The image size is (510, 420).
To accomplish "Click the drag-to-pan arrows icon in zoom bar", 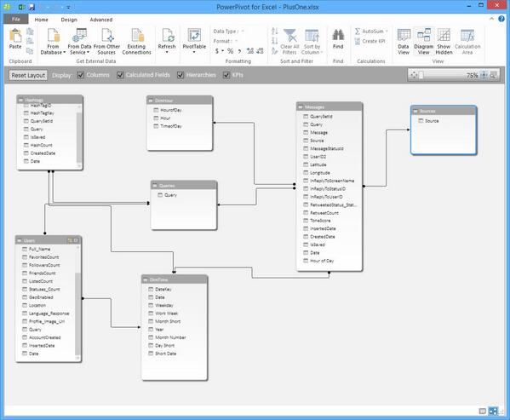I will click(x=414, y=75).
